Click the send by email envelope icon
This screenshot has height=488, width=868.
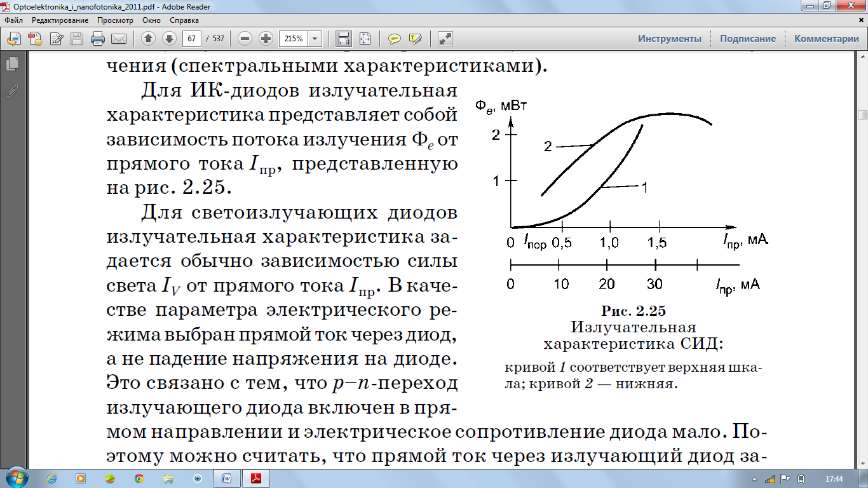click(118, 39)
